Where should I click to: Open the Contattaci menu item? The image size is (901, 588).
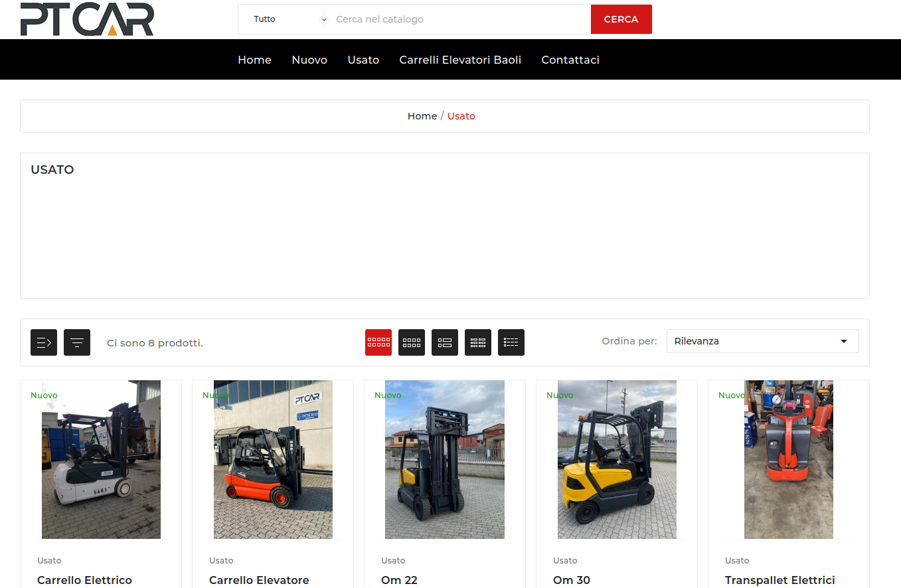coord(570,60)
